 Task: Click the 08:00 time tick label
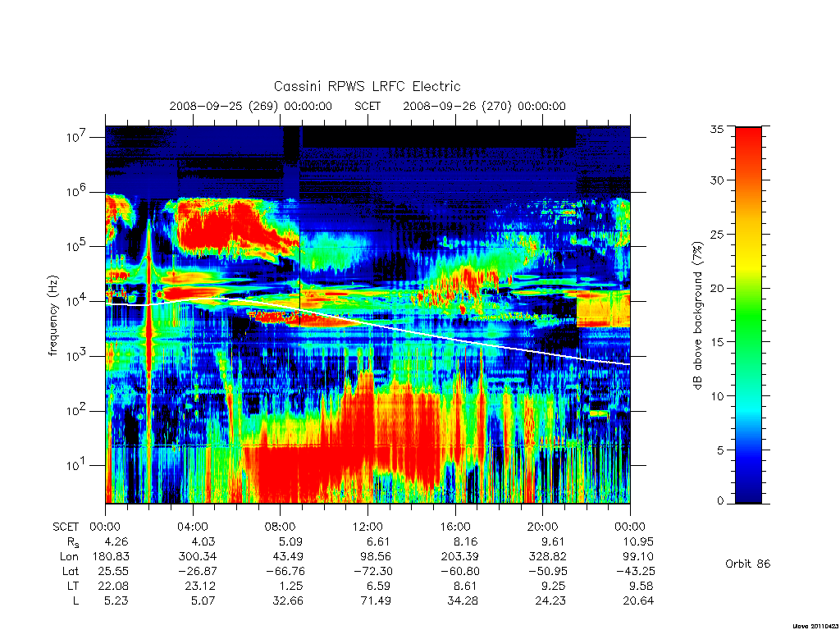point(281,527)
